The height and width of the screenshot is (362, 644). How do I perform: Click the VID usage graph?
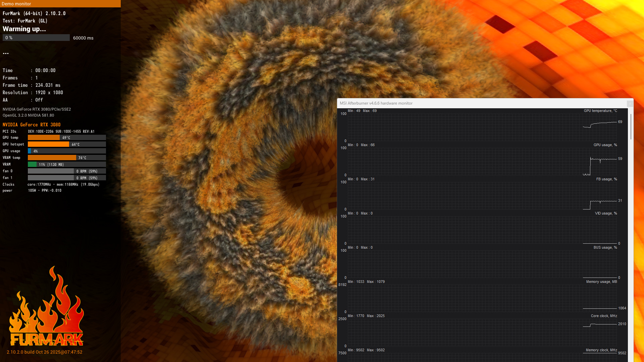(x=482, y=230)
